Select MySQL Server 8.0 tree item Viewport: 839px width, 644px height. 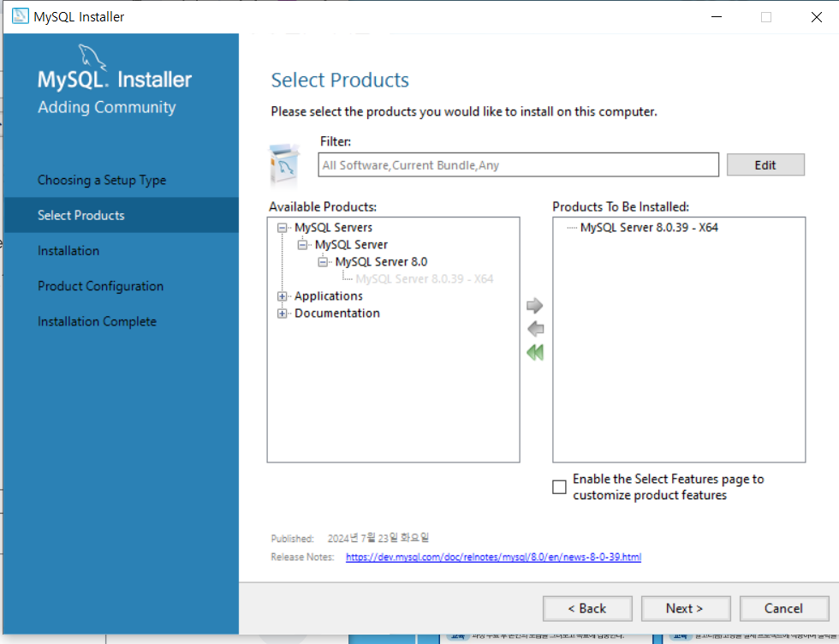tap(381, 262)
